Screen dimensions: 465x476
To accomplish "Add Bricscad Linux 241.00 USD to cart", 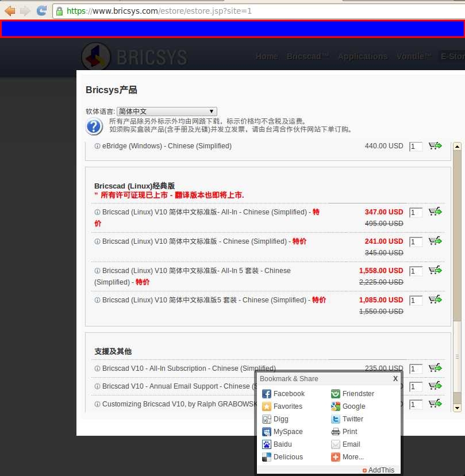I will 435,241.
